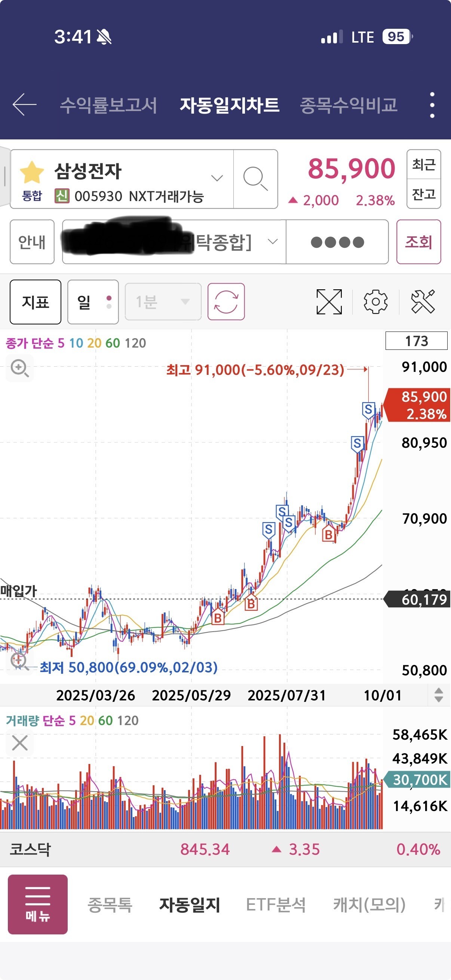This screenshot has height=980, width=451.
Task: Open 종목톡 in bottom bar
Action: pyautogui.click(x=110, y=904)
